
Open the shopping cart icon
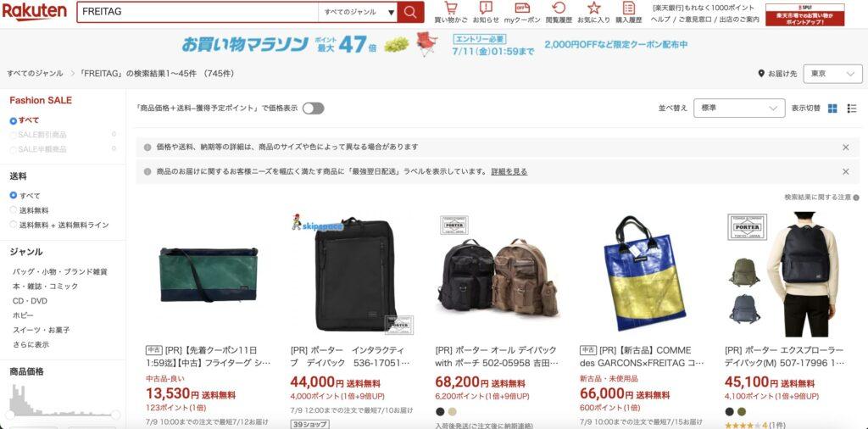point(450,8)
